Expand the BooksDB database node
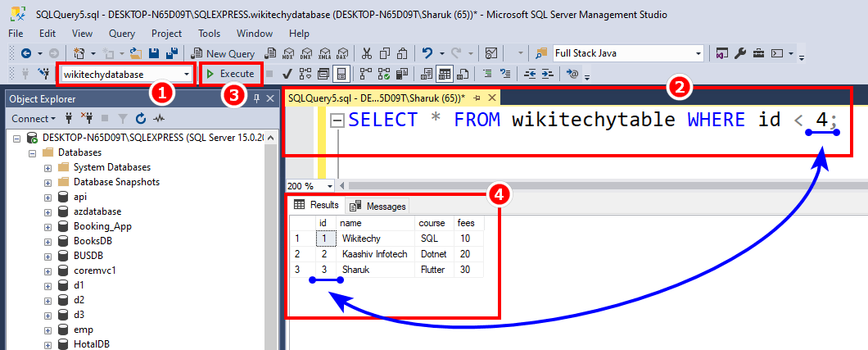The image size is (868, 350). [x=47, y=242]
